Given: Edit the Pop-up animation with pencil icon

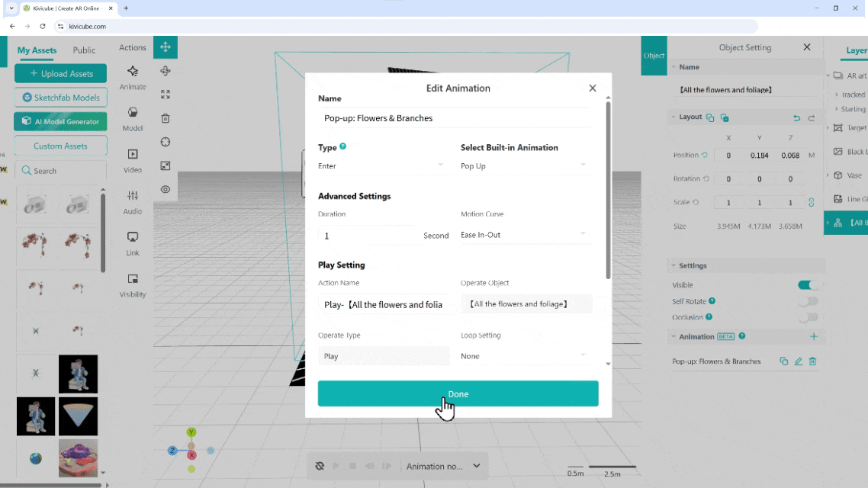Looking at the screenshot, I should 798,361.
